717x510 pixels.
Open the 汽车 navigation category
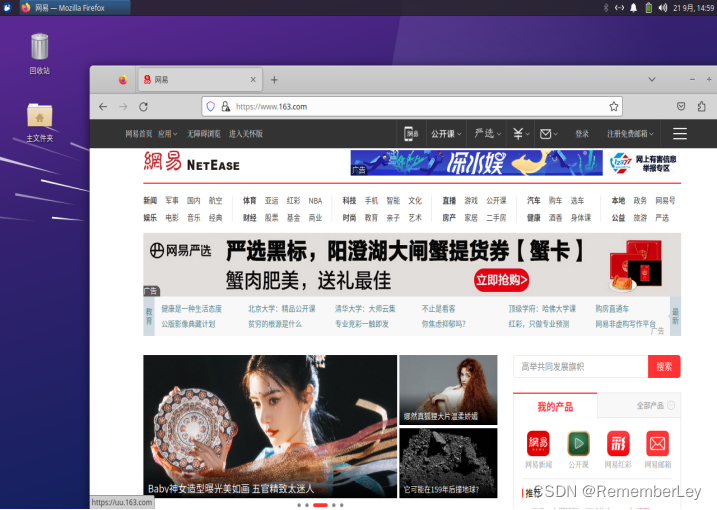pos(534,200)
